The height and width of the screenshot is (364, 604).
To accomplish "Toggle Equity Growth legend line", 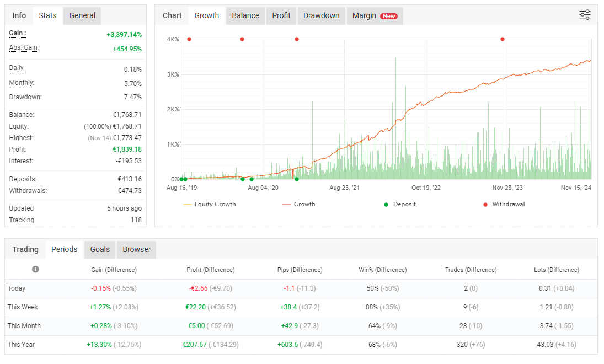I will pos(209,204).
